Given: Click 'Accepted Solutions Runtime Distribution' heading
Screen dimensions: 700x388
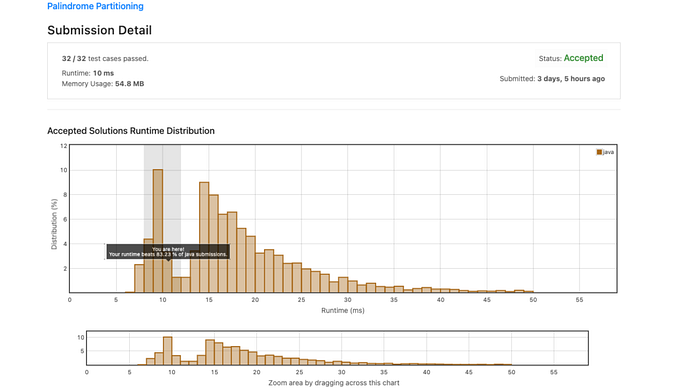Looking at the screenshot, I should 131,131.
